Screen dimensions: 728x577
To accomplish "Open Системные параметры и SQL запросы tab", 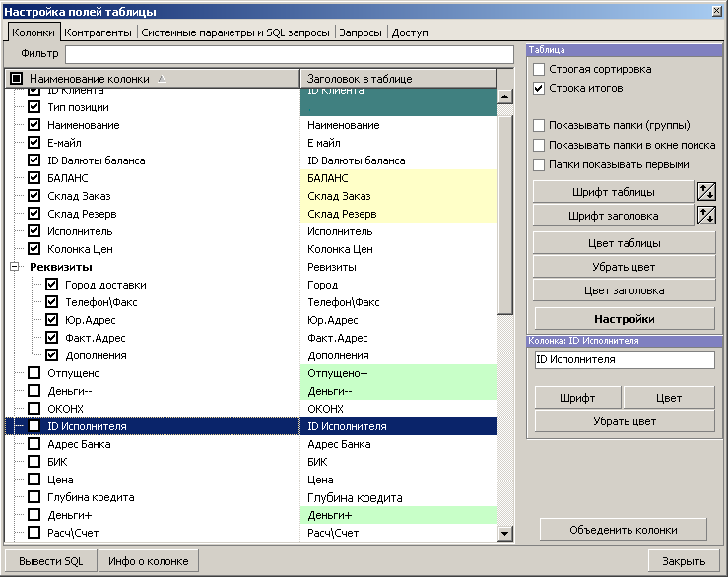I will (235, 32).
